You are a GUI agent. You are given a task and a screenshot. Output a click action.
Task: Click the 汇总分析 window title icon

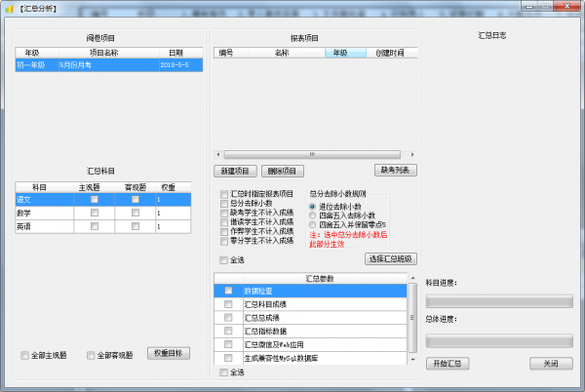(x=9, y=7)
